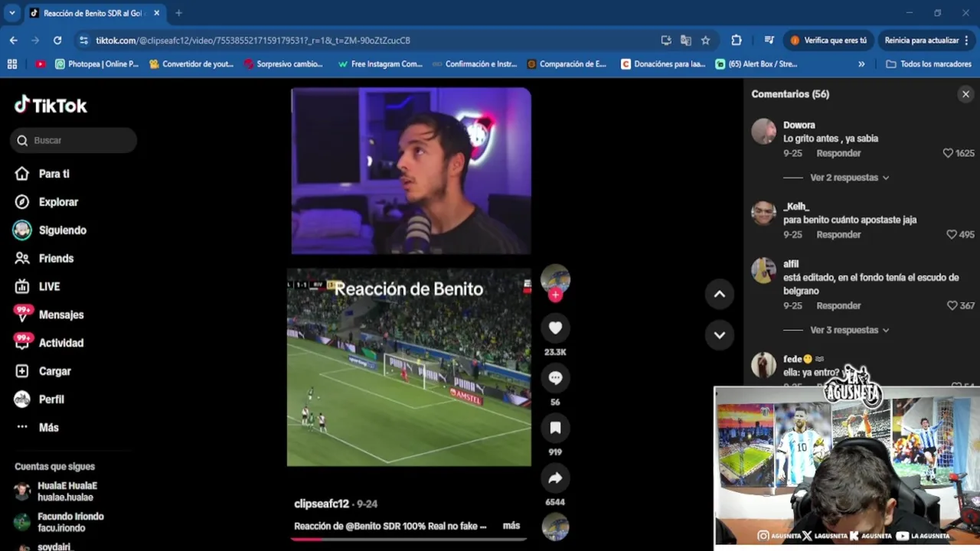
Task: Click the TikTok logo
Action: pos(51,105)
